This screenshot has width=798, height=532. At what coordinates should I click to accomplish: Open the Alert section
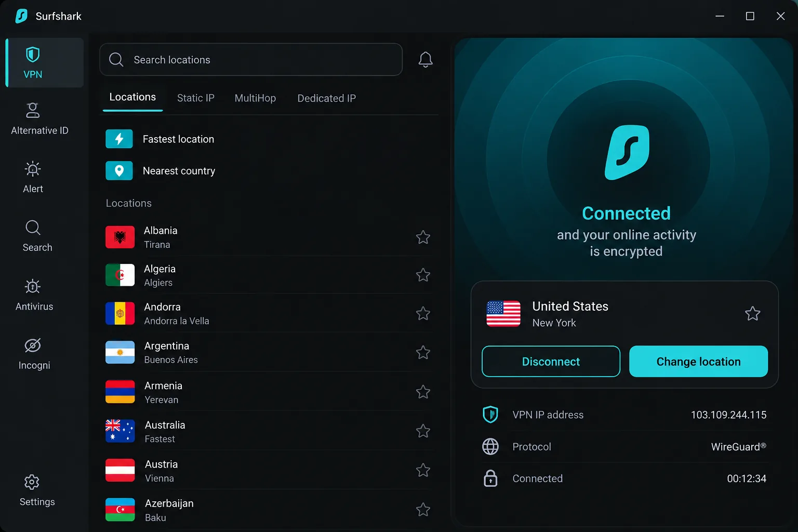pyautogui.click(x=33, y=177)
